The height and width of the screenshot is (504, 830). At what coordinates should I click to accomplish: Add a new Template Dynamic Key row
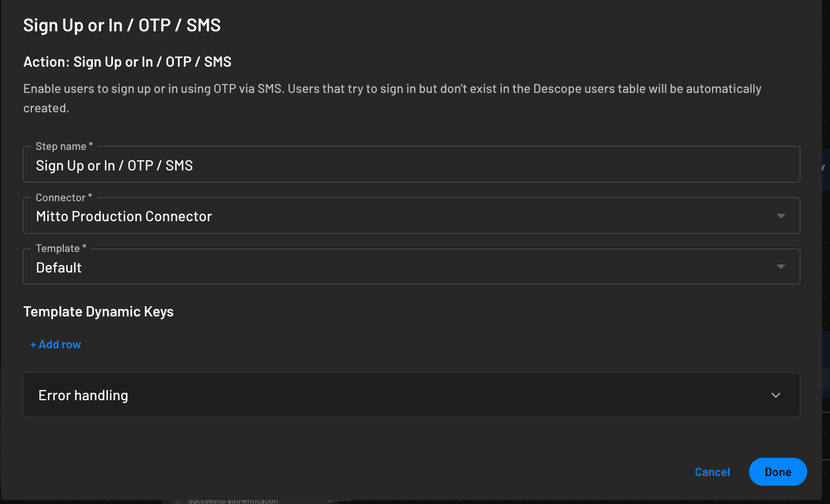point(55,344)
